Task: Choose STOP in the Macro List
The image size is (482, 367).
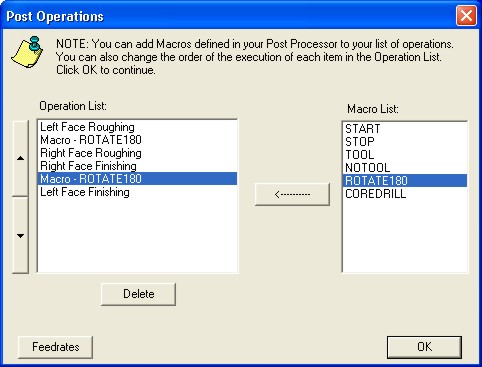Action: [405, 142]
